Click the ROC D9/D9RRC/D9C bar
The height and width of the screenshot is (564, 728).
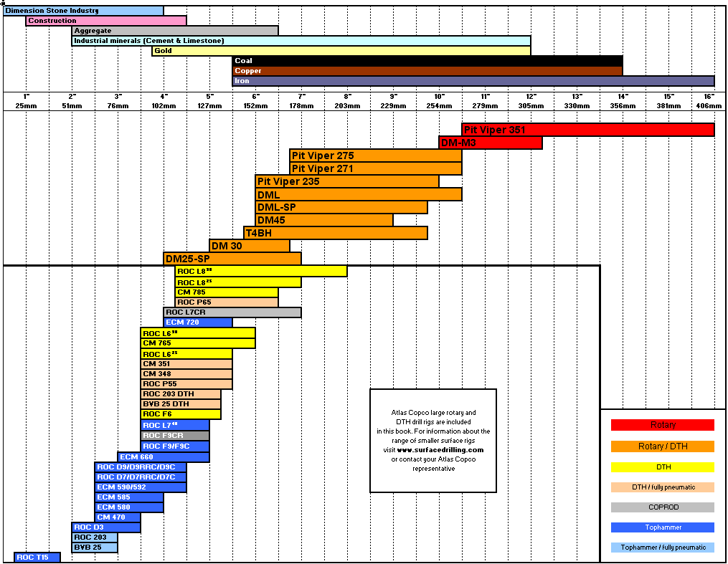(x=141, y=467)
